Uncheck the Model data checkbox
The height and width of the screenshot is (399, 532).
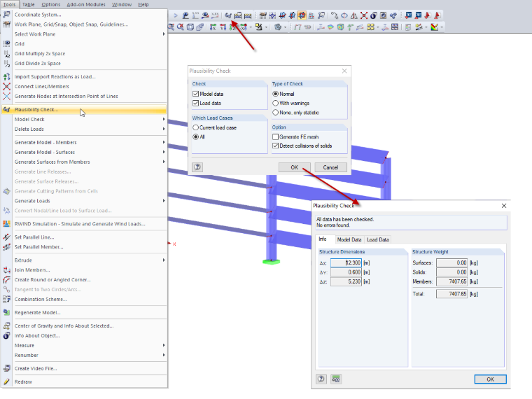[195, 94]
